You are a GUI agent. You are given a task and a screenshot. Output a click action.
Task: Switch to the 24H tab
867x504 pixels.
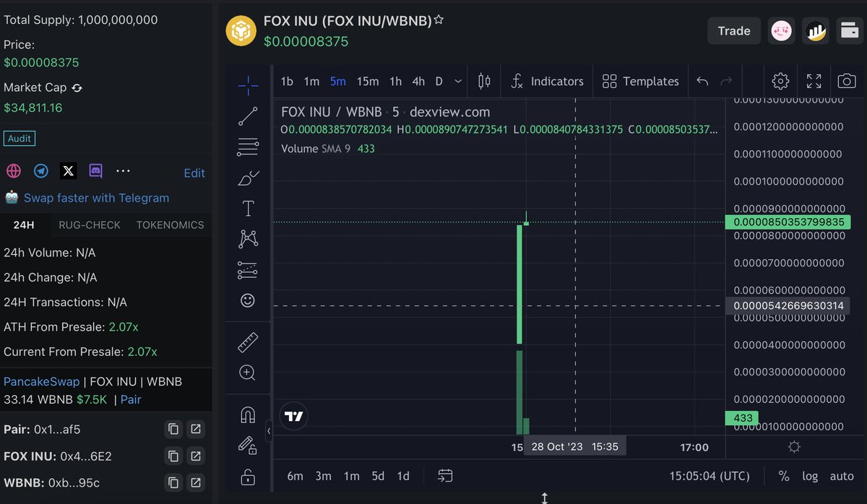[24, 225]
